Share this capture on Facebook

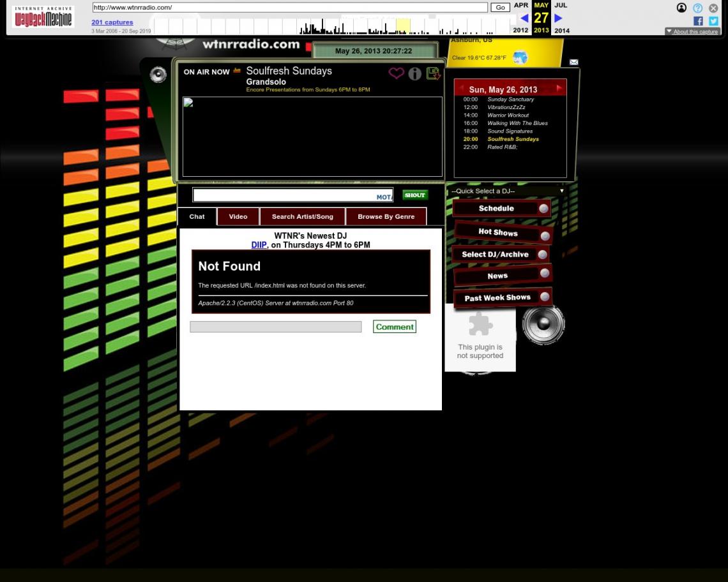(698, 21)
